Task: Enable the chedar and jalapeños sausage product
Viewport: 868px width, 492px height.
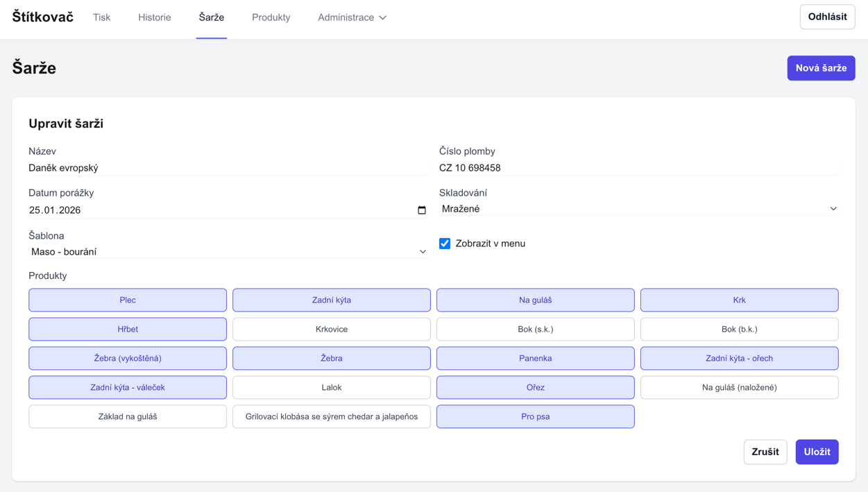Action: point(331,417)
